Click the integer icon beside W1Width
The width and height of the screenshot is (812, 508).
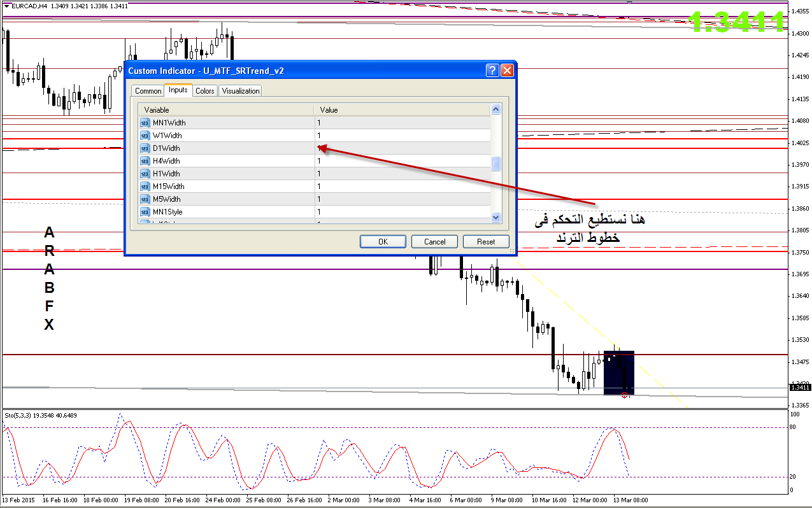click(144, 135)
